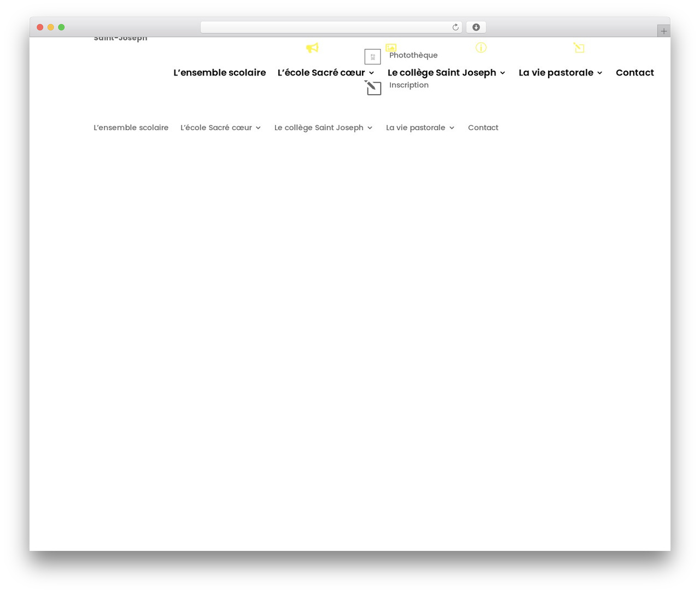Viewport: 700px width, 593px height.
Task: Open bold La vie pastorale menu
Action: [556, 73]
